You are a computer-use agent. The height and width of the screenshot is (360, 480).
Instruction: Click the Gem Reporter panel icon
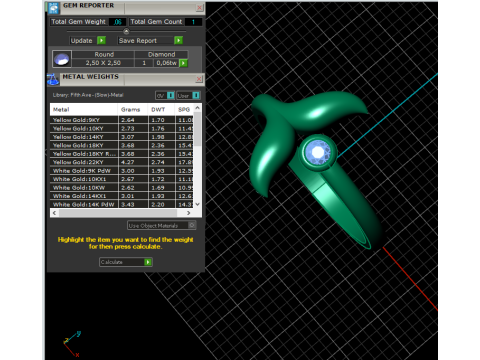(53, 8)
